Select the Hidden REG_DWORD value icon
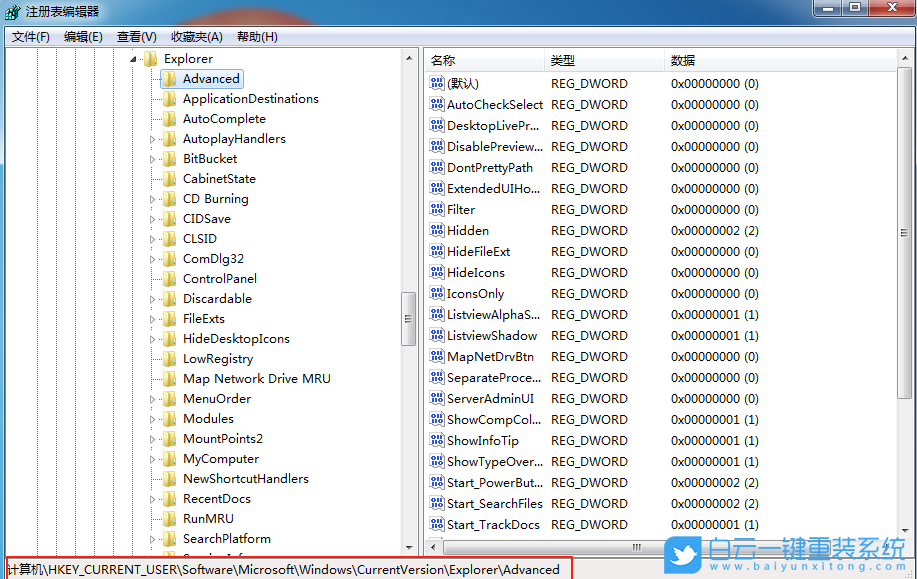 [435, 230]
